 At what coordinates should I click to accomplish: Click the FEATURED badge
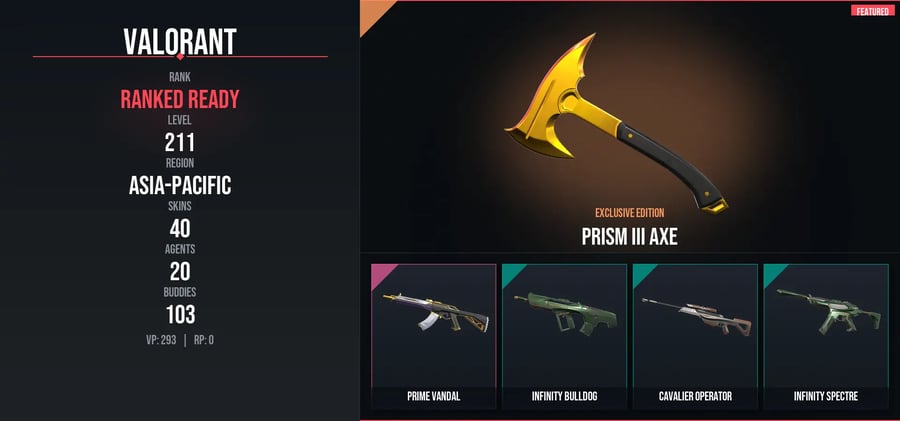[872, 11]
